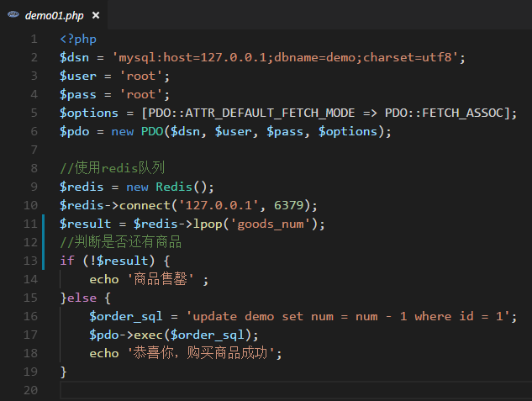Click line number 8 in the gutter
The height and width of the screenshot is (401, 532).
pyautogui.click(x=33, y=168)
